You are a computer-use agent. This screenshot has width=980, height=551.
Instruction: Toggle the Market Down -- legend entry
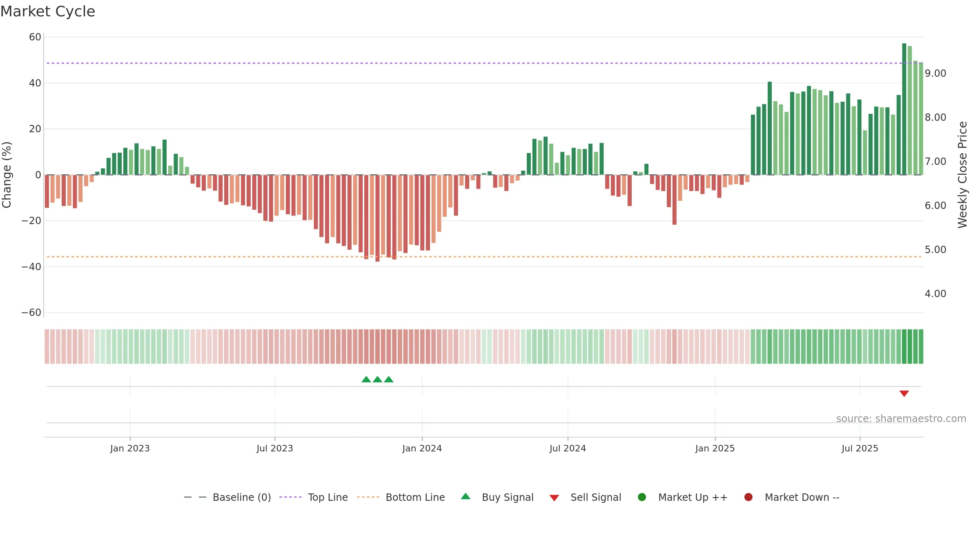click(792, 497)
